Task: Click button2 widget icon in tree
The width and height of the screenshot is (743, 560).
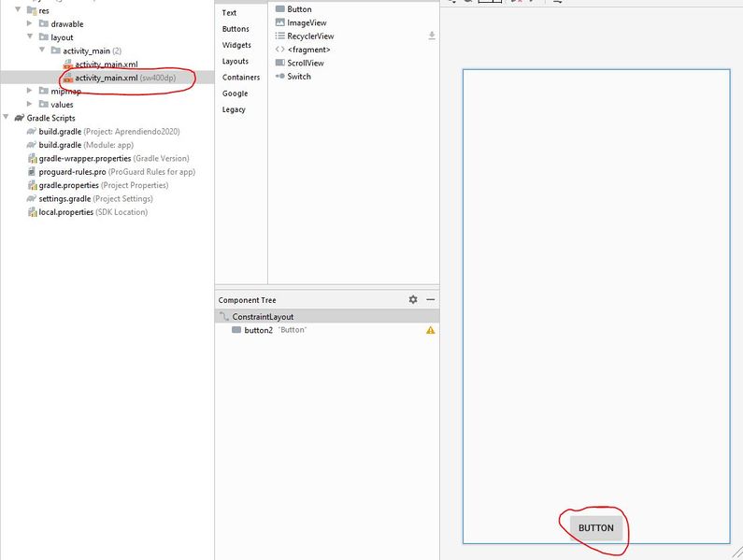Action: click(236, 330)
